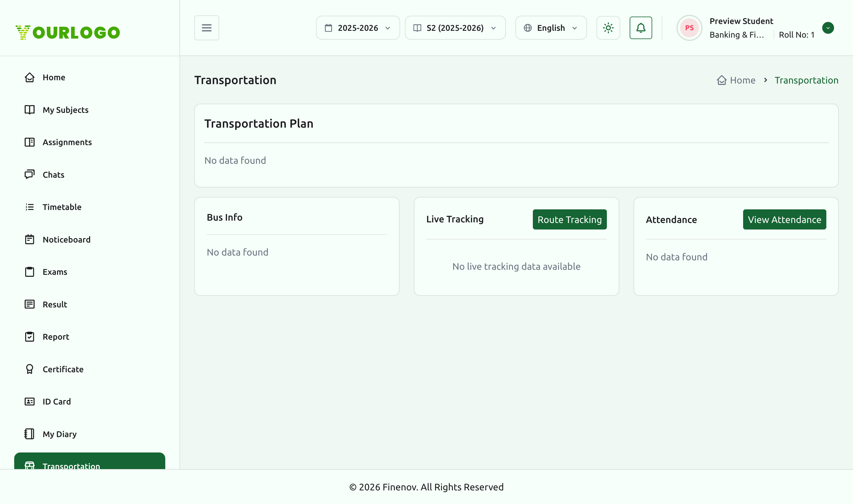853x504 pixels.
Task: Click the View Attendance button
Action: [784, 219]
